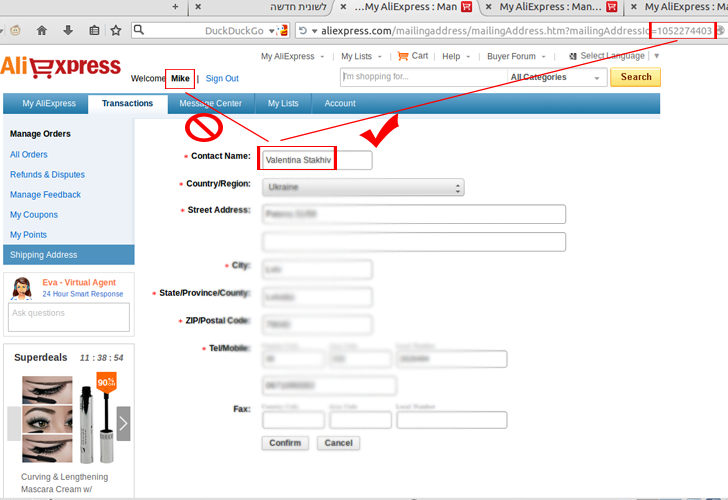Open address bar history dropdown arrow
Image resolution: width=728 pixels, height=500 pixels.
(314, 31)
